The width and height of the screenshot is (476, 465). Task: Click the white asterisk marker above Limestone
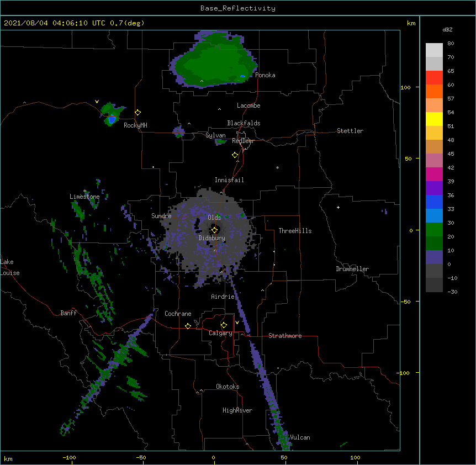tap(85, 191)
